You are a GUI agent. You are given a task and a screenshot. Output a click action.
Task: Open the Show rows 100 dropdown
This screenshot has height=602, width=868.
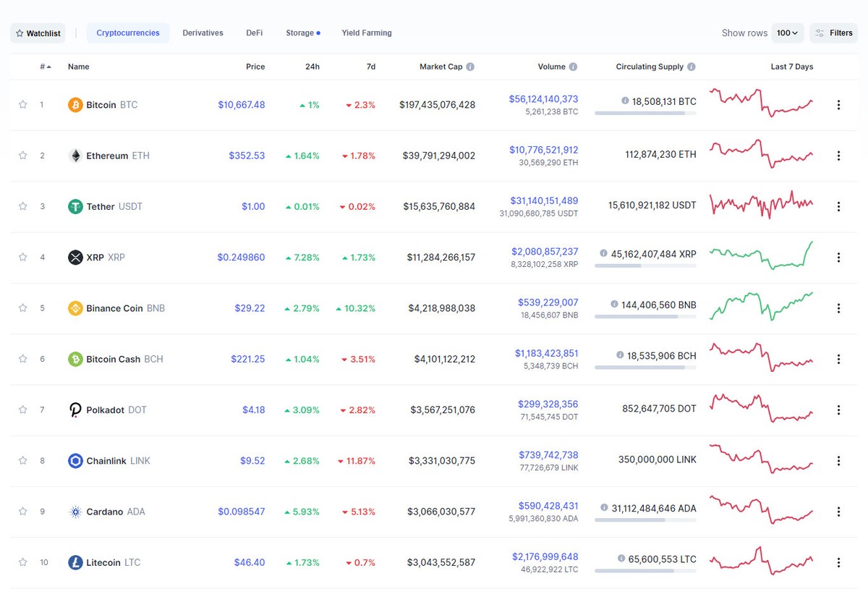[788, 33]
